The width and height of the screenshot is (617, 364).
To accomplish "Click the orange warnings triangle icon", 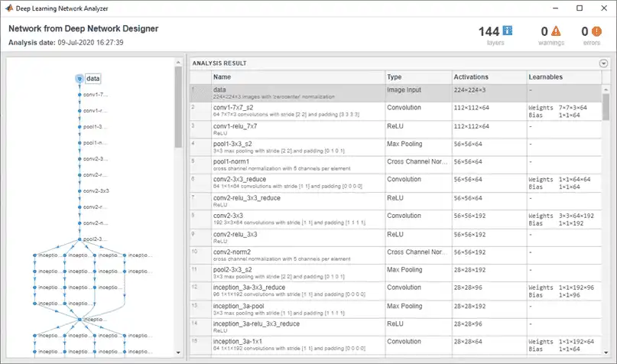I will [x=556, y=31].
